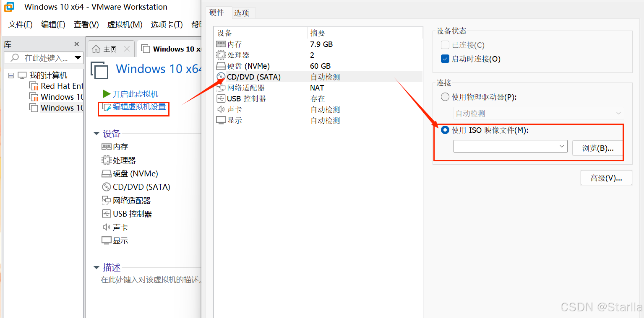The height and width of the screenshot is (318, 644).
Task: Switch to the 选项 tab
Action: 243,13
